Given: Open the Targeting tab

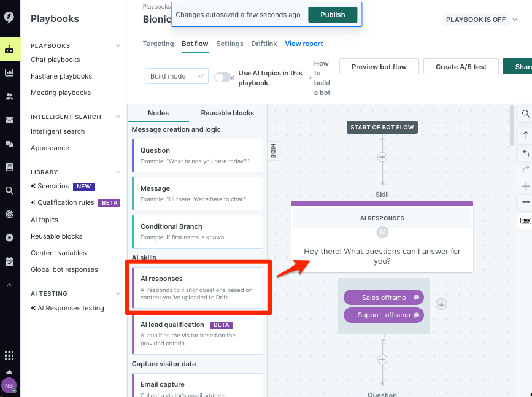Looking at the screenshot, I should coord(158,44).
